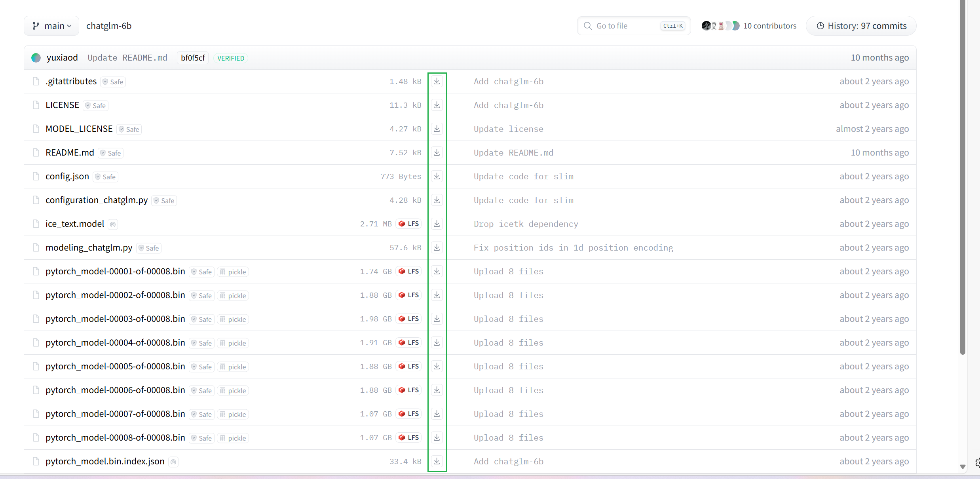The height and width of the screenshot is (479, 980).
Task: Download pytorch_model-00001-of-00008.bin
Action: (x=437, y=272)
